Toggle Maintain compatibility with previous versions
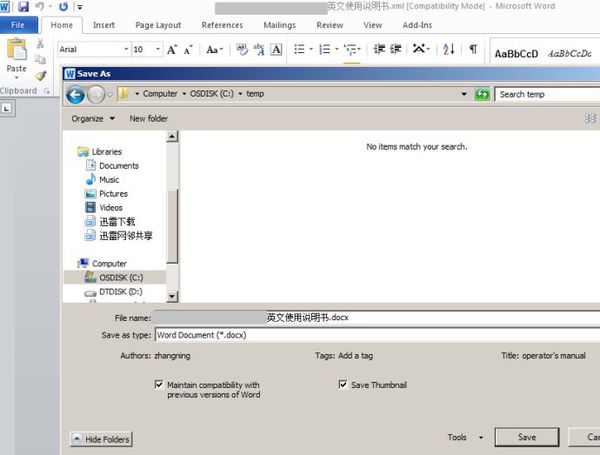The image size is (600, 455). (x=158, y=384)
